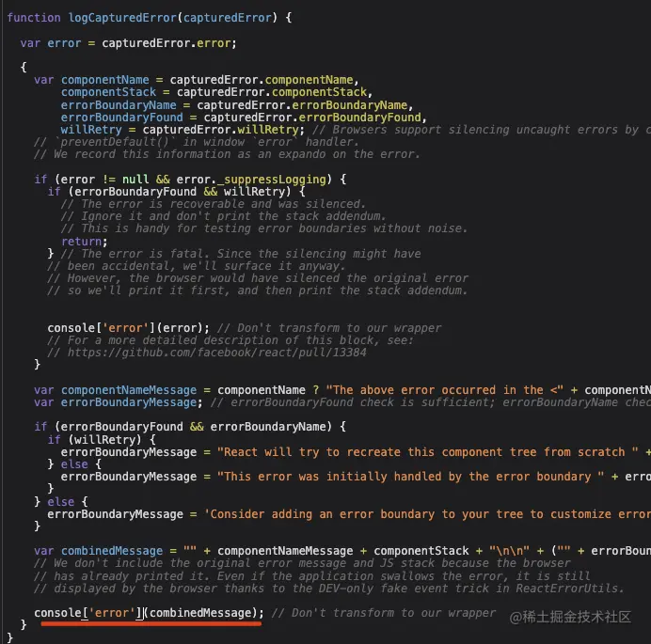
Task: Click comment 'The error is fatal. Since the silencing'
Action: click(241, 254)
